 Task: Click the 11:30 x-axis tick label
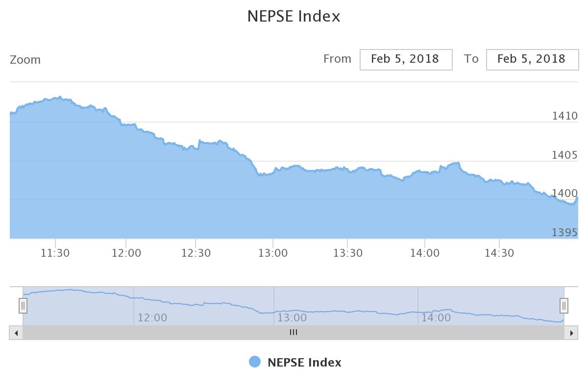(55, 253)
